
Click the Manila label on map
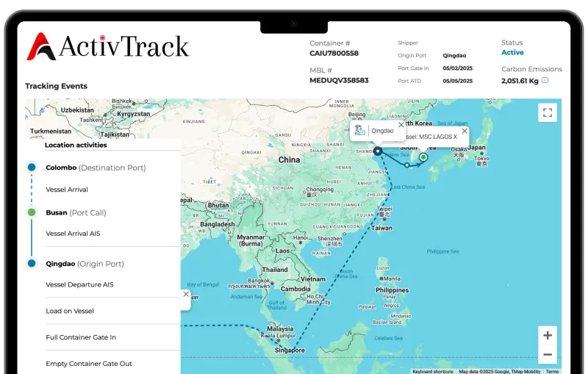pyautogui.click(x=392, y=278)
